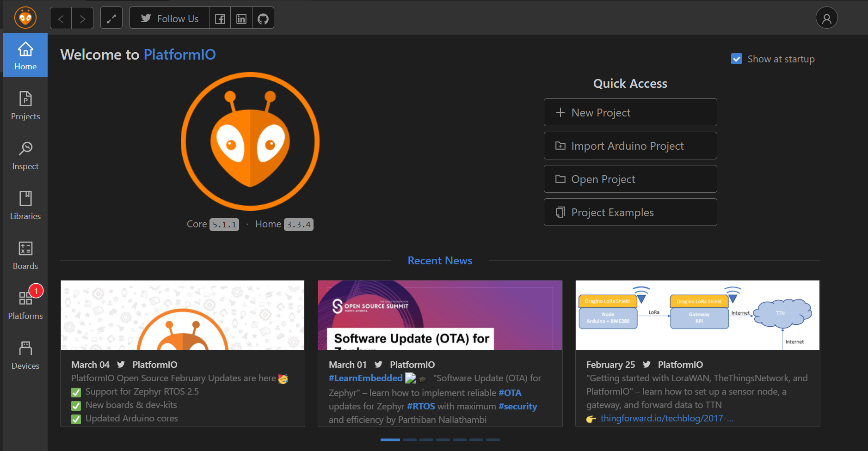The height and width of the screenshot is (451, 868).
Task: Click the Twitter bird icon beside February 25
Action: [x=647, y=365]
